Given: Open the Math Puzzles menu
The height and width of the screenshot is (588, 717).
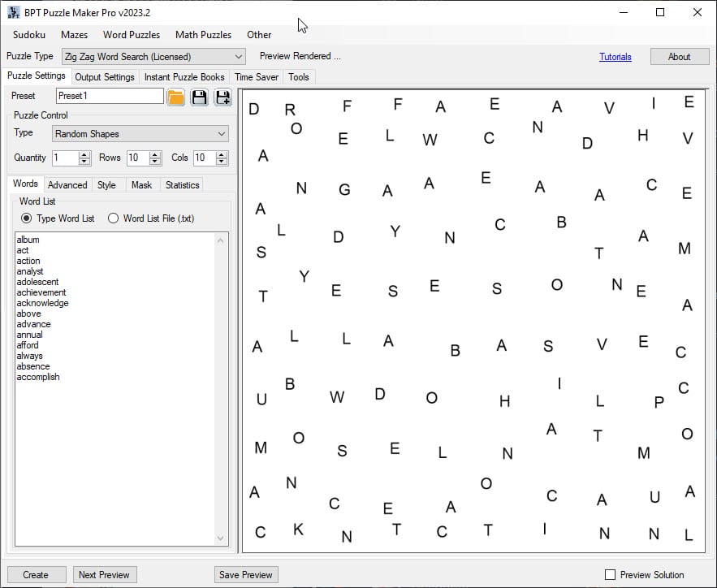Looking at the screenshot, I should 203,35.
